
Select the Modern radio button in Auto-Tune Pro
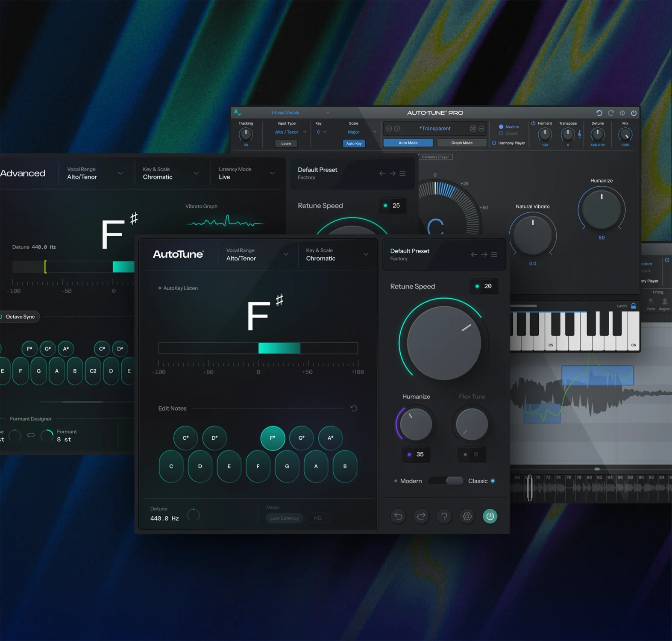pyautogui.click(x=501, y=127)
